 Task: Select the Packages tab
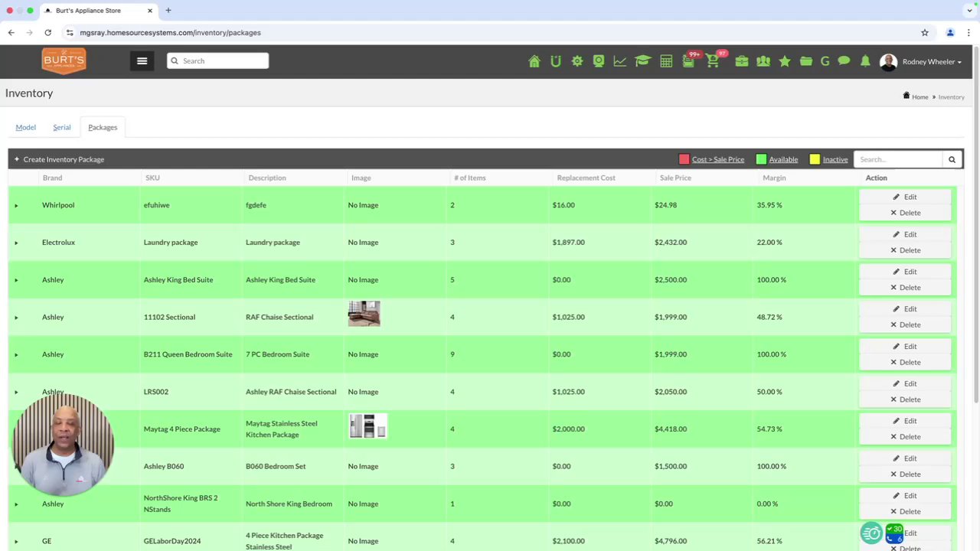coord(103,127)
